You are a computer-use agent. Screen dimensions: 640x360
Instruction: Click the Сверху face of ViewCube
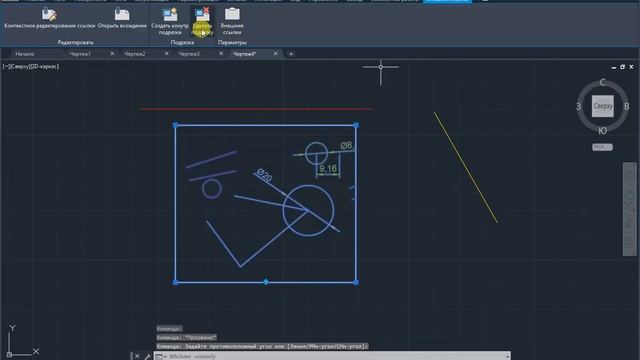coord(603,106)
